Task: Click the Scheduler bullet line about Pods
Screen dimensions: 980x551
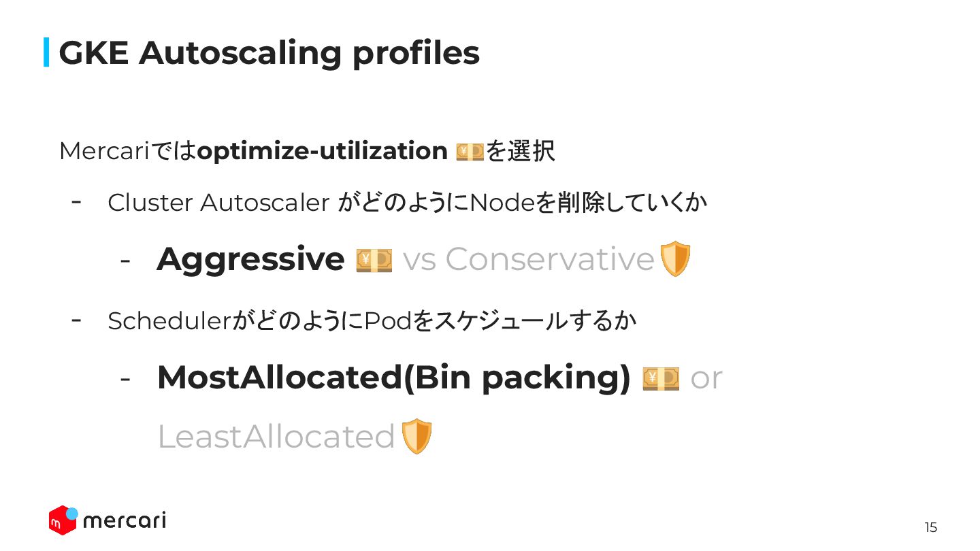Action: (x=372, y=321)
